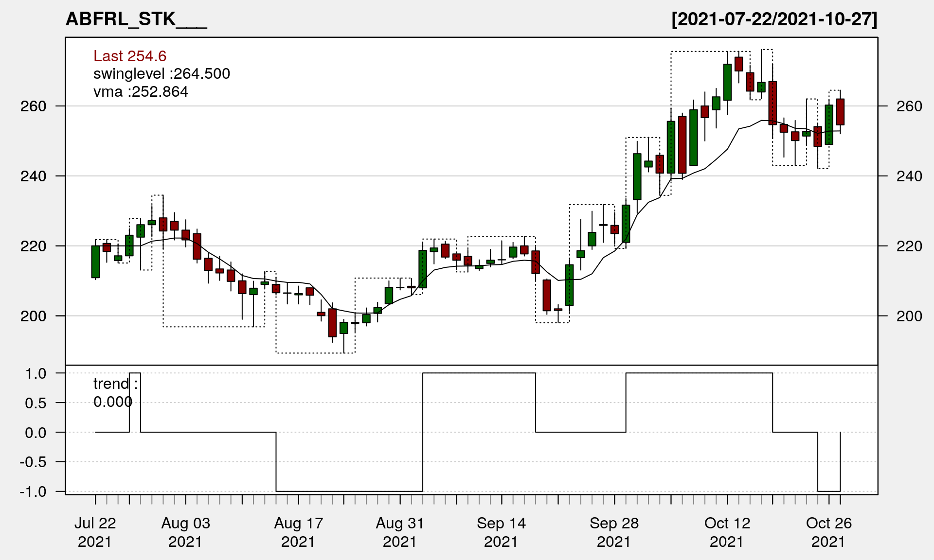The height and width of the screenshot is (560, 934).
Task: Click the red 'Last 254.6' label
Action: tap(130, 56)
